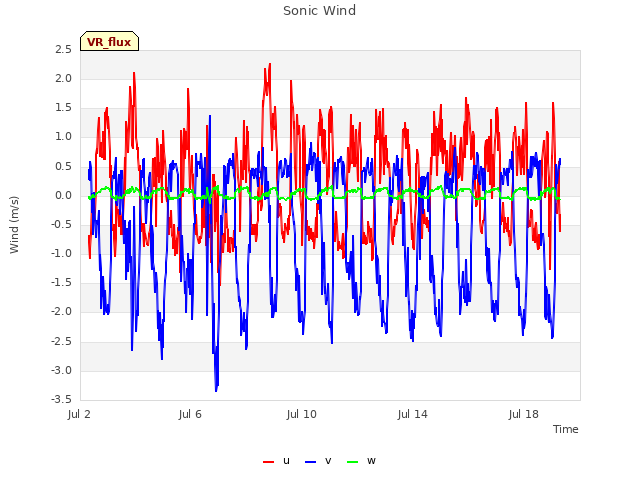Toggle the w series legend entry
Screen dimensions: 640x480
pos(361,461)
